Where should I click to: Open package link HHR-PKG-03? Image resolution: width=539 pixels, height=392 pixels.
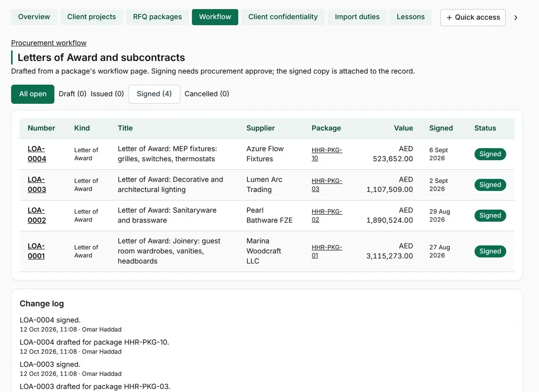327,184
